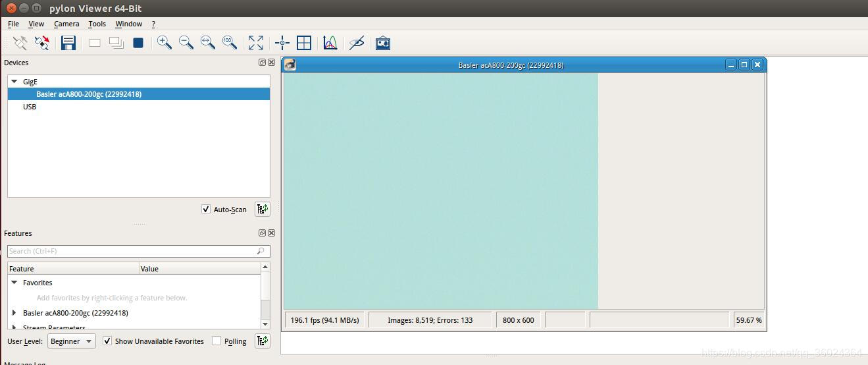Select Basler acA800-200gc in Devices list
Image resolution: width=868 pixels, height=365 pixels.
pyautogui.click(x=139, y=94)
